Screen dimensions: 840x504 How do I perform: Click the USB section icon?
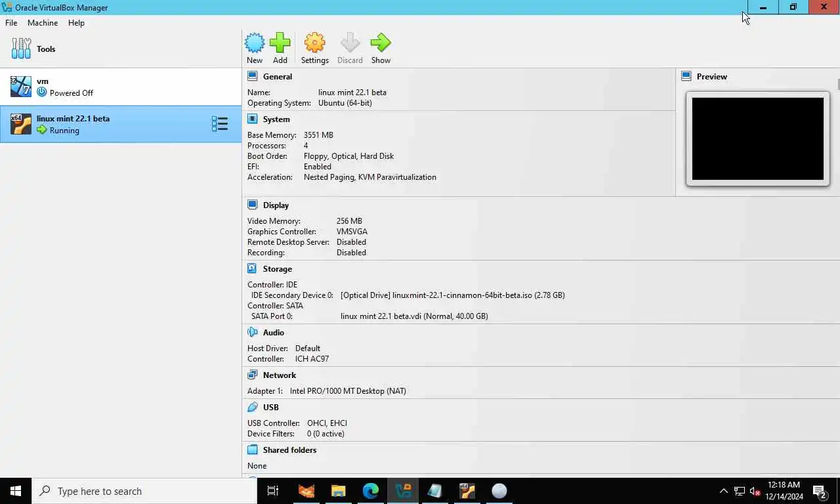coord(253,407)
